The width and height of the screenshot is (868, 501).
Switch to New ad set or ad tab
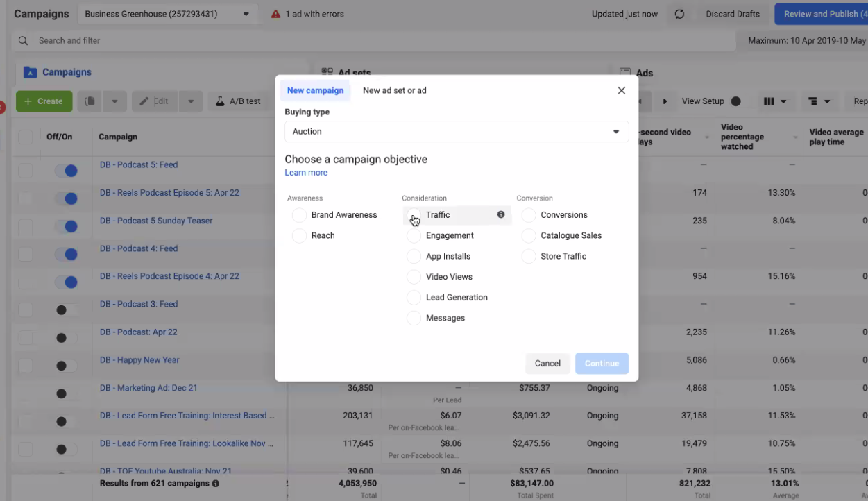[x=394, y=90]
